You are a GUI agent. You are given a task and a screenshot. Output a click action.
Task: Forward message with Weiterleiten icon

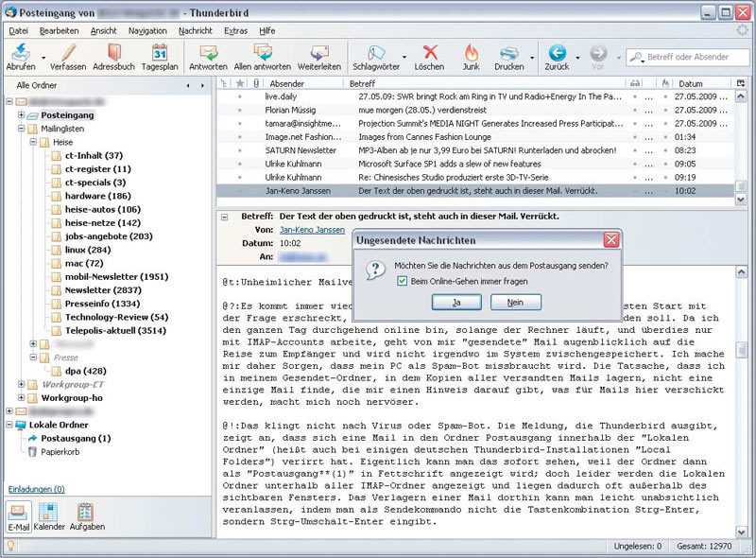(x=318, y=53)
